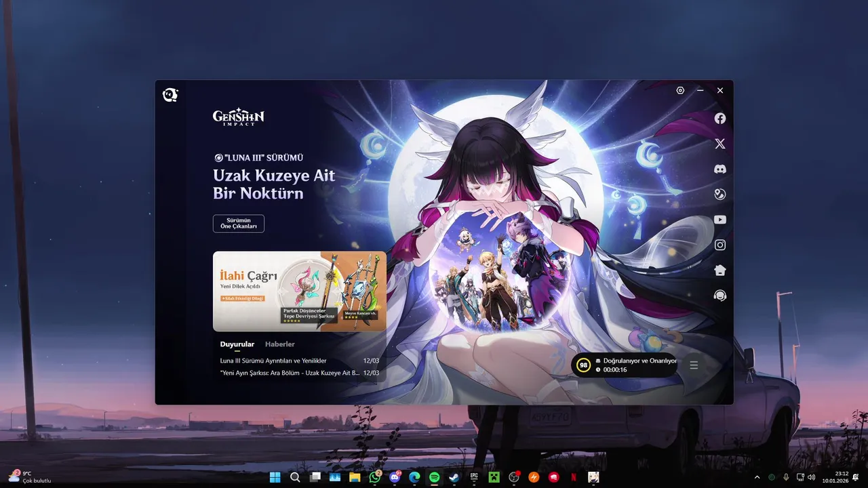Close the HoYoPlay launcher window
Image resolution: width=868 pixels, height=488 pixels.
tap(720, 90)
